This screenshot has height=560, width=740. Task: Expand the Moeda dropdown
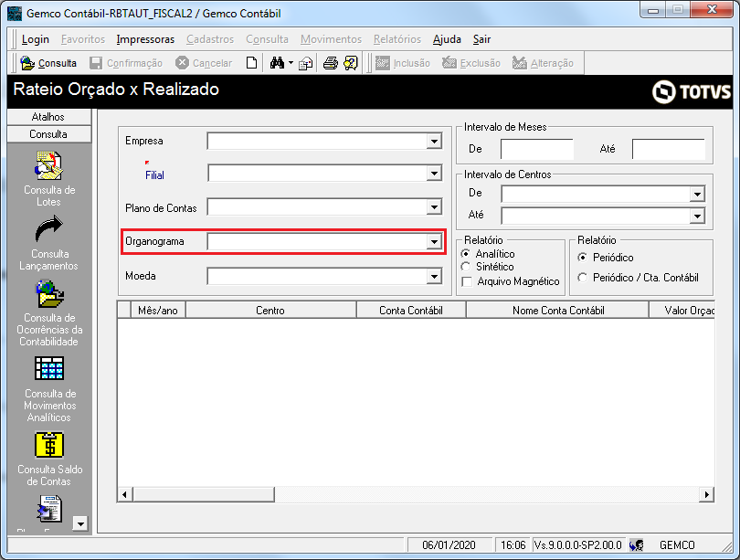coord(434,277)
